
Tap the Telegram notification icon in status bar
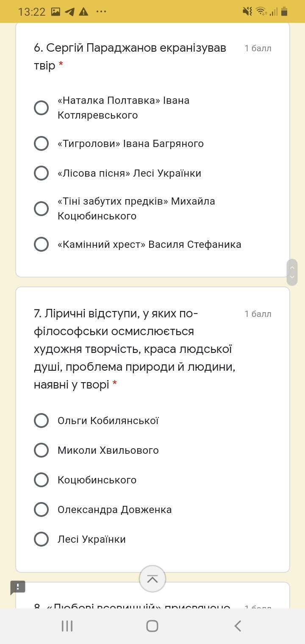[69, 11]
